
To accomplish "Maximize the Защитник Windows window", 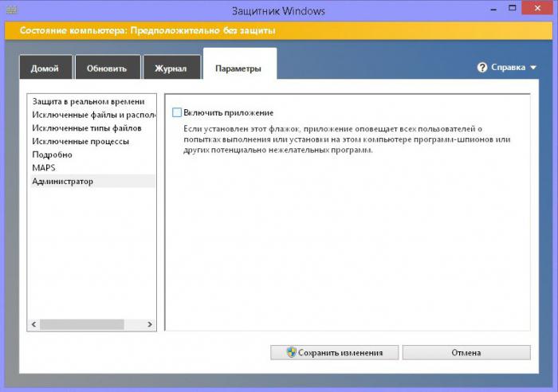I will point(512,9).
